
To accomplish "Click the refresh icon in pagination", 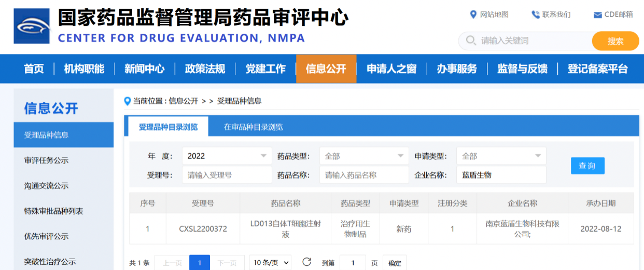I will [x=306, y=262].
